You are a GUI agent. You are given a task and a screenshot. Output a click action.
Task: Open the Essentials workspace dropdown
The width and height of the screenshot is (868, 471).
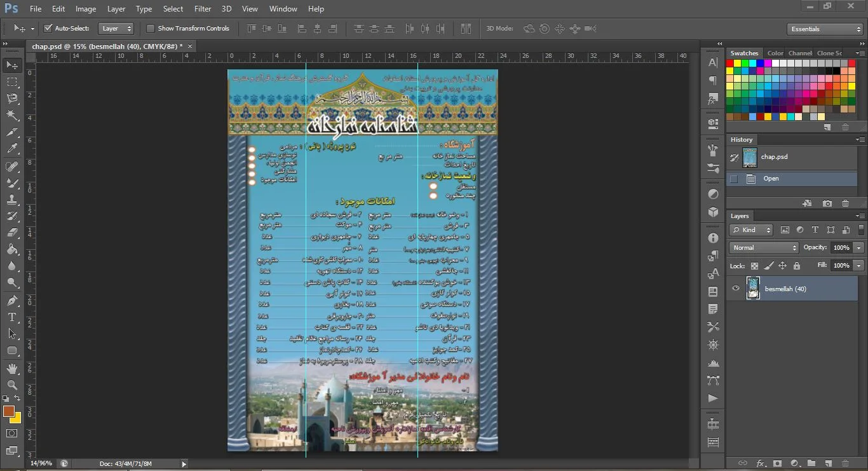pos(824,29)
